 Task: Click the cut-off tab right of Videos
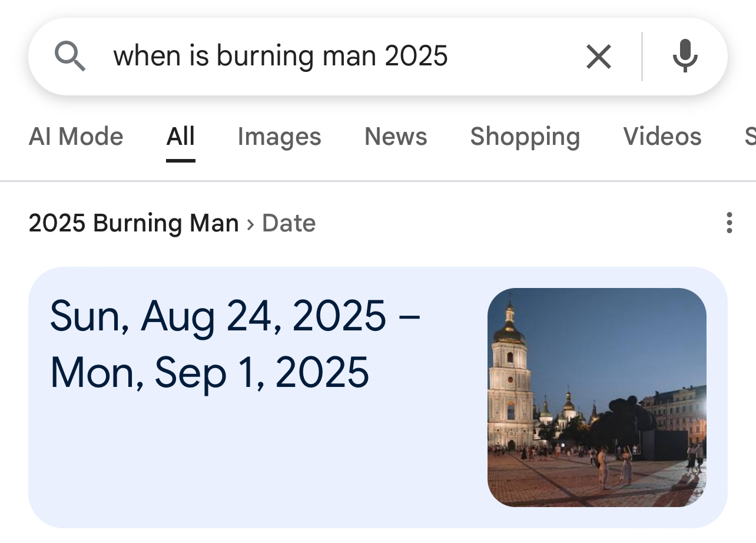tap(750, 137)
